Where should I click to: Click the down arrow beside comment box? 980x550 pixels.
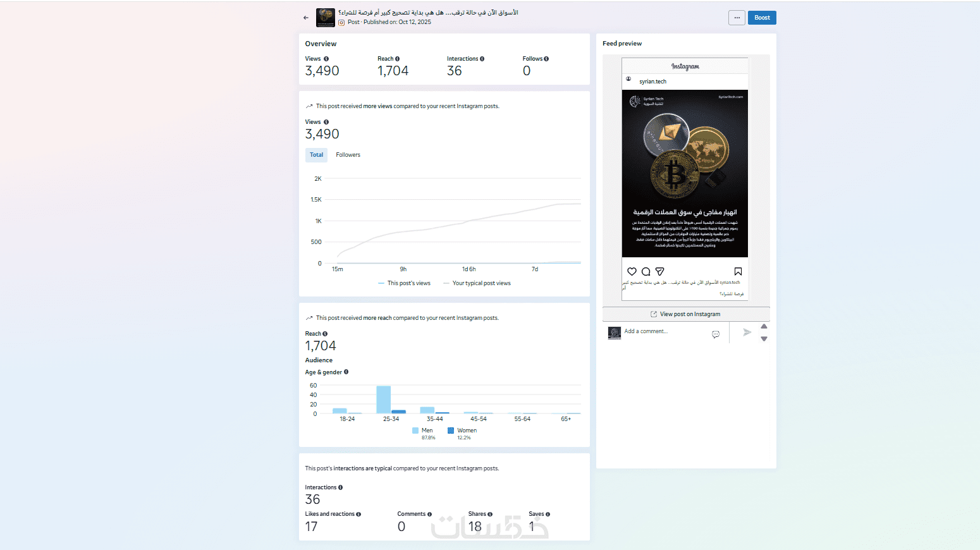(x=764, y=339)
